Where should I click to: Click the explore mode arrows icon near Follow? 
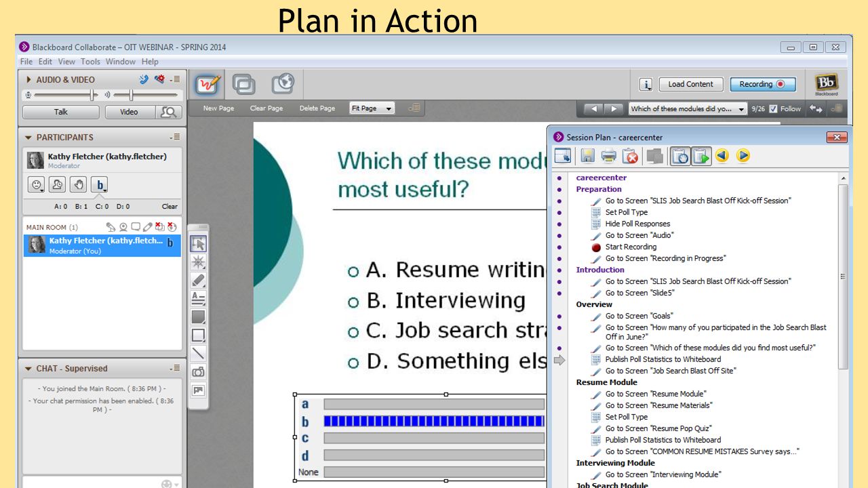(x=816, y=108)
